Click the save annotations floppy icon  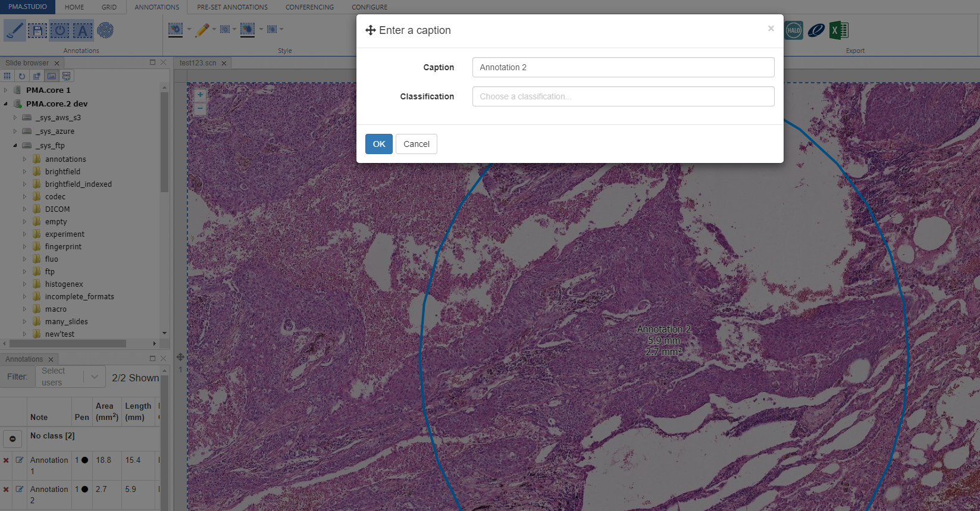click(37, 30)
